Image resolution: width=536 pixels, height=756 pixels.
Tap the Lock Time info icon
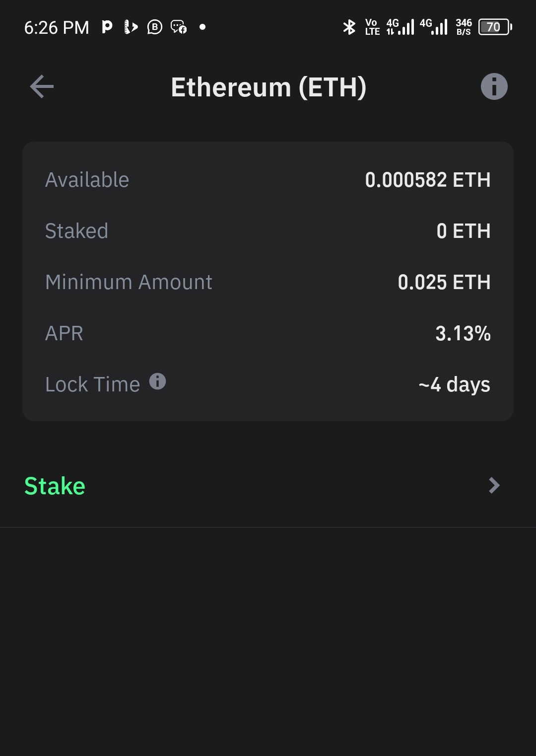pyautogui.click(x=157, y=381)
